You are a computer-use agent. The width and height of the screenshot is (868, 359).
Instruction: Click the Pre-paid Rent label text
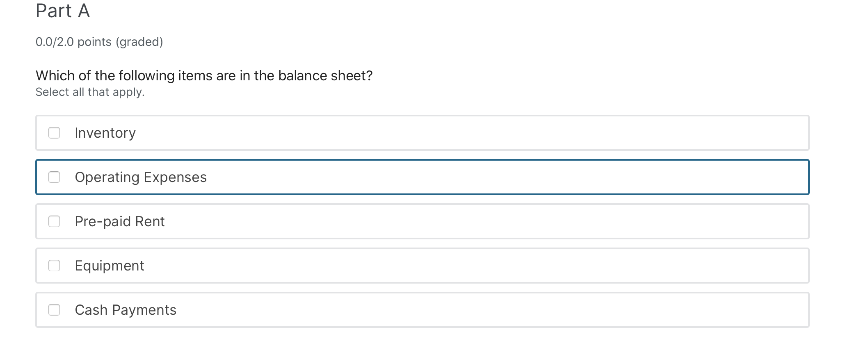pyautogui.click(x=119, y=221)
